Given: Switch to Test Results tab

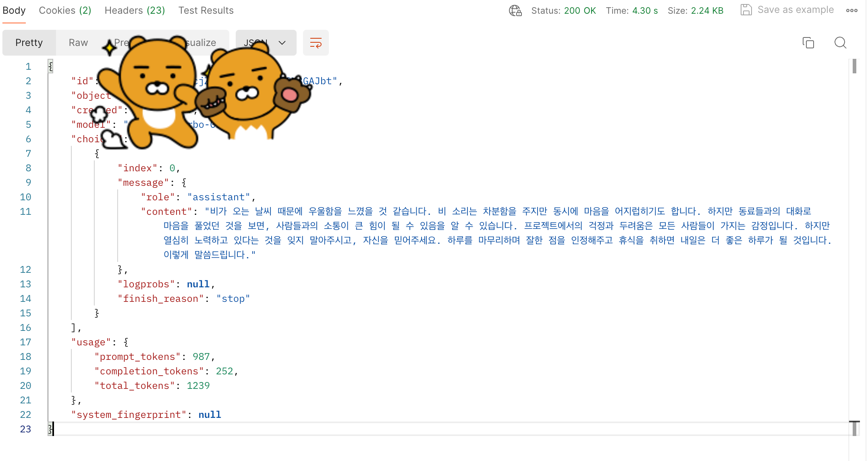Looking at the screenshot, I should point(206,10).
